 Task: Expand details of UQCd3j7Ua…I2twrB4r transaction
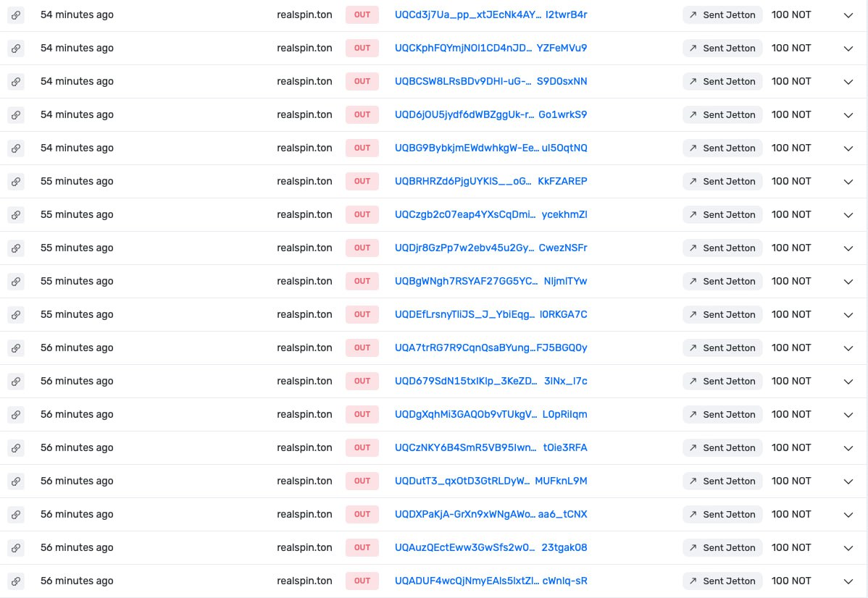point(848,15)
